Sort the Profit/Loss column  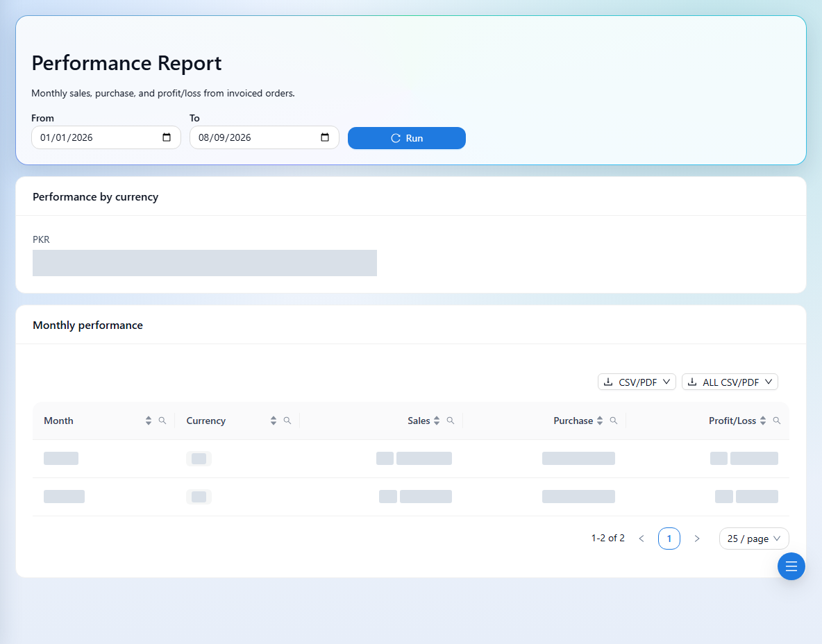pyautogui.click(x=763, y=421)
